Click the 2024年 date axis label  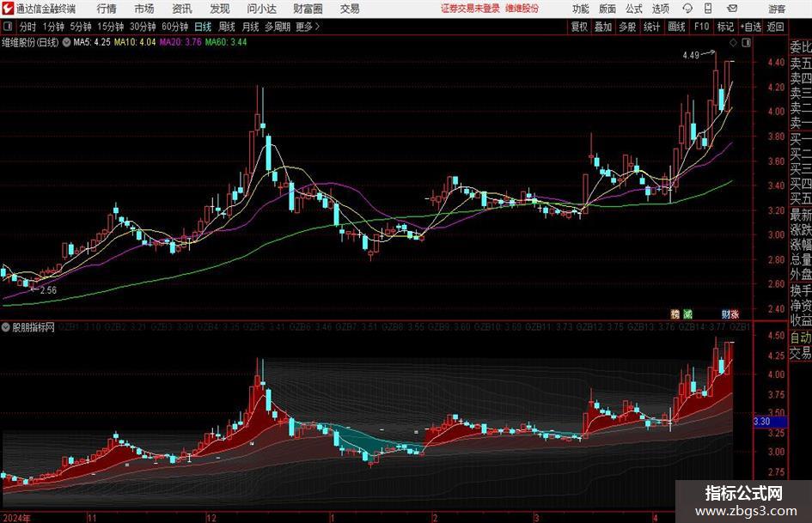(x=16, y=518)
